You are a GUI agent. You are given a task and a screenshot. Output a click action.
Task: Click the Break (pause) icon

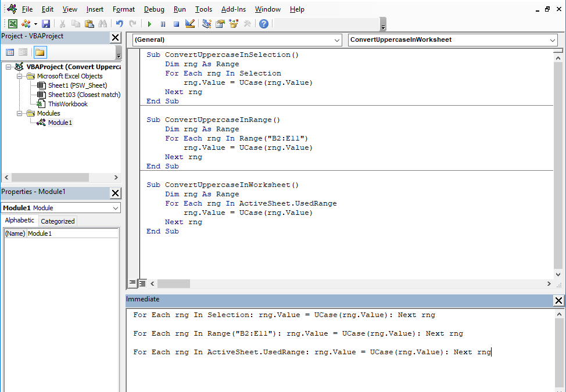tap(163, 23)
